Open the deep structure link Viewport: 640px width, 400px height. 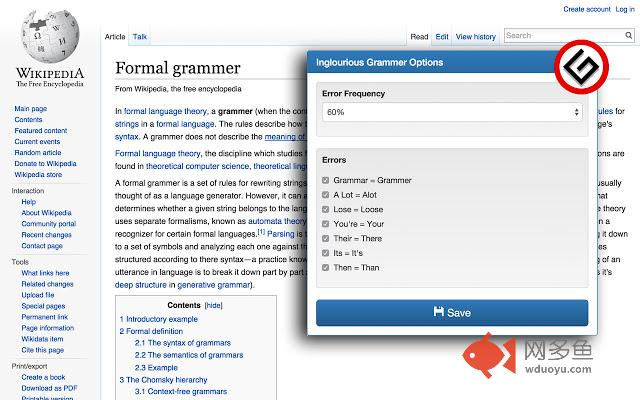point(140,285)
